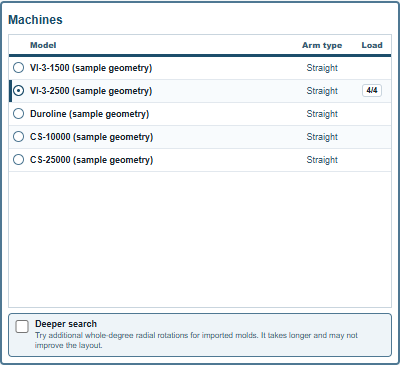Pick the CS-25000 machine radio button

tap(18, 160)
